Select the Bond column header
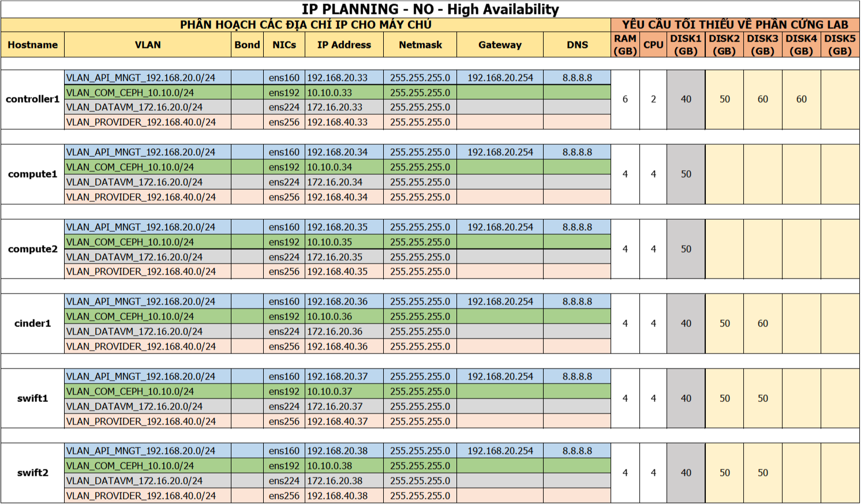 tap(248, 45)
